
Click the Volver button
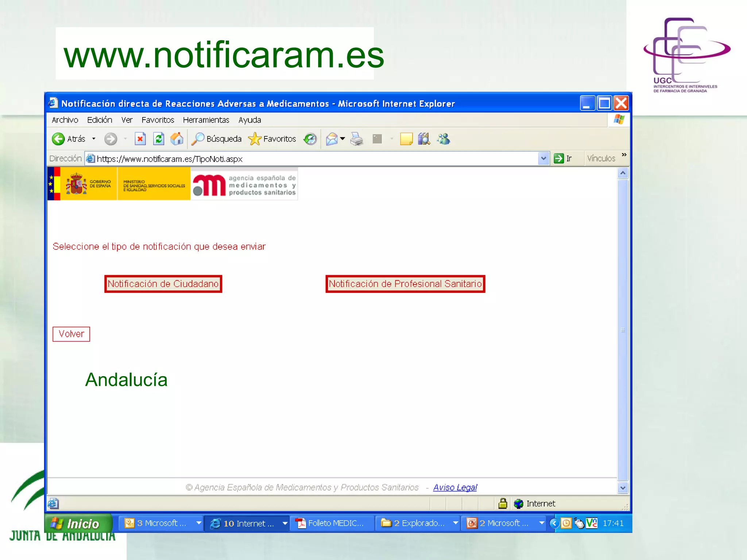[71, 334]
